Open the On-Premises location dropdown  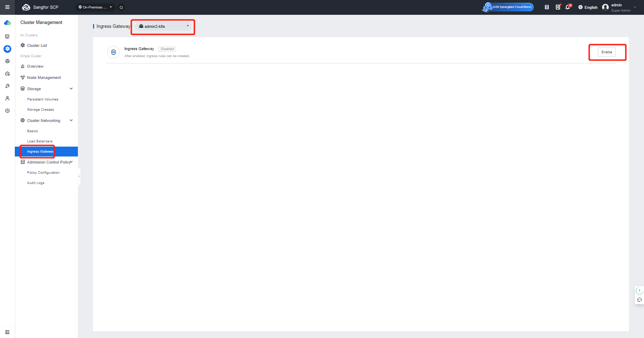pos(96,7)
